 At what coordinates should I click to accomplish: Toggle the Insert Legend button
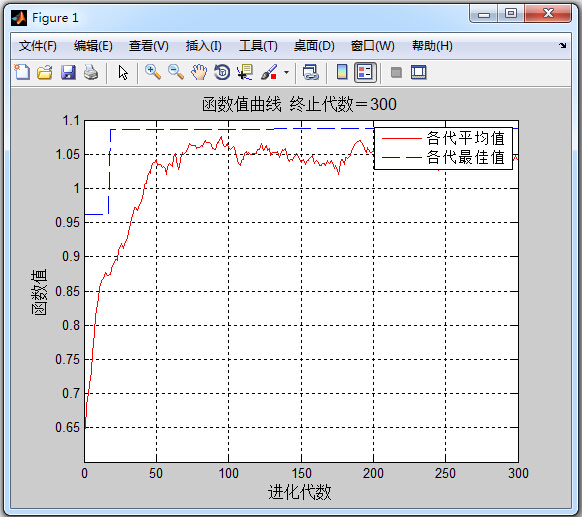click(365, 72)
